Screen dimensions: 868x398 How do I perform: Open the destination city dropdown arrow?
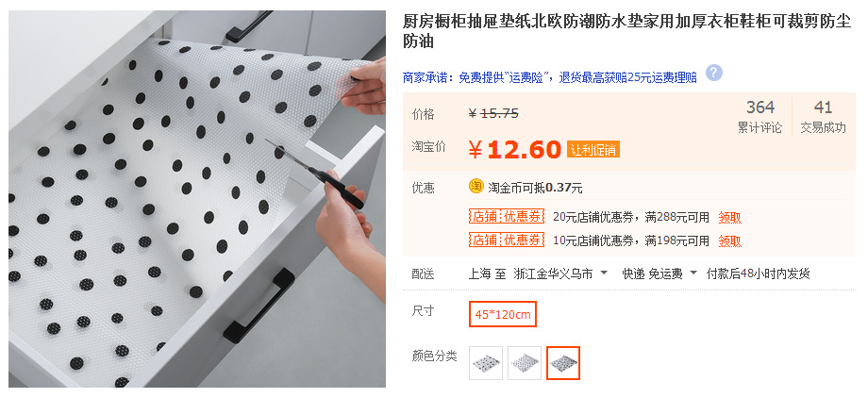point(604,274)
